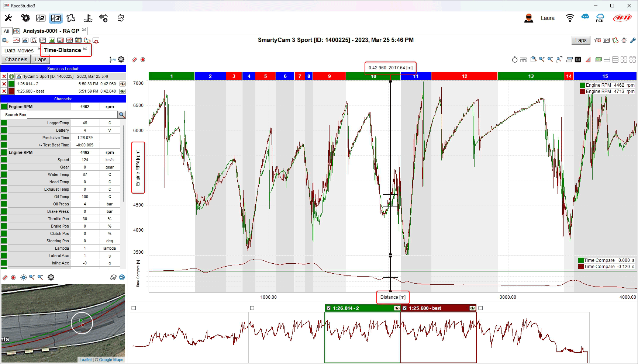Screen dimensions: 638x364
Task: Toggle the stopwatch time mode icon
Action: point(515,59)
